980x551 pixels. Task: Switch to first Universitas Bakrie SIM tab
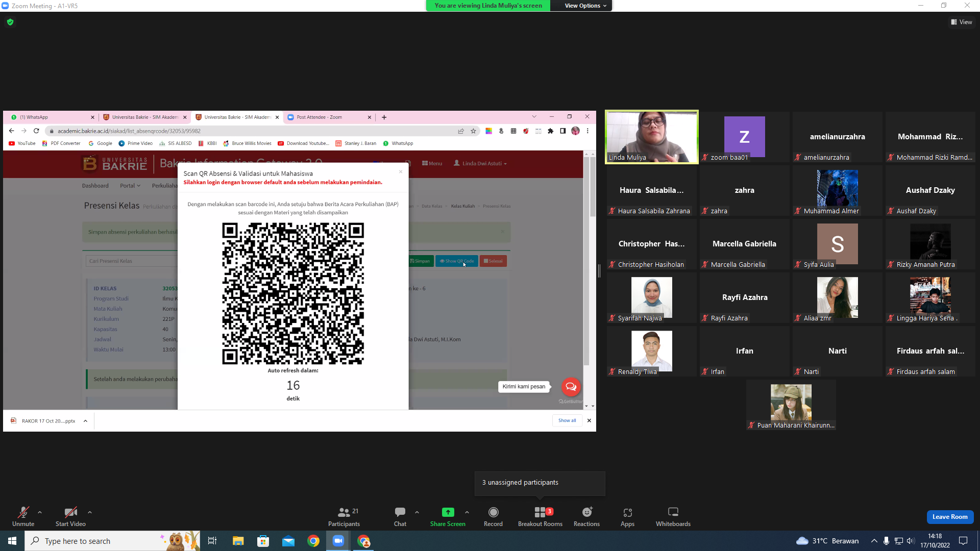point(144,117)
